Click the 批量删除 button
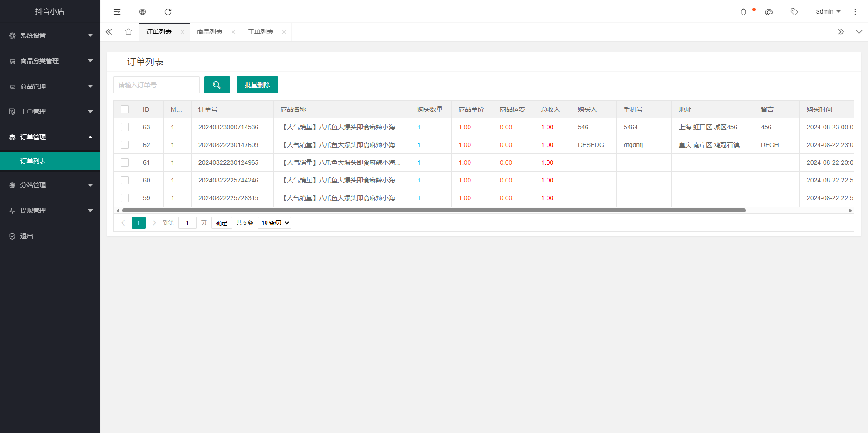Screen dimensions: 868x433 tap(257, 84)
